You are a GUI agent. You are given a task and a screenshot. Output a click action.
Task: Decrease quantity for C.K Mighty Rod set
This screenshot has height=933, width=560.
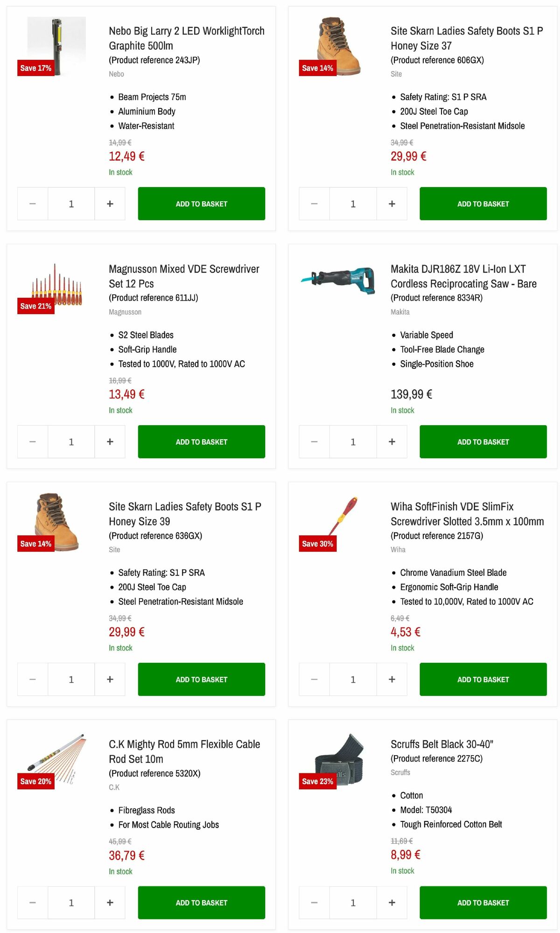(32, 902)
